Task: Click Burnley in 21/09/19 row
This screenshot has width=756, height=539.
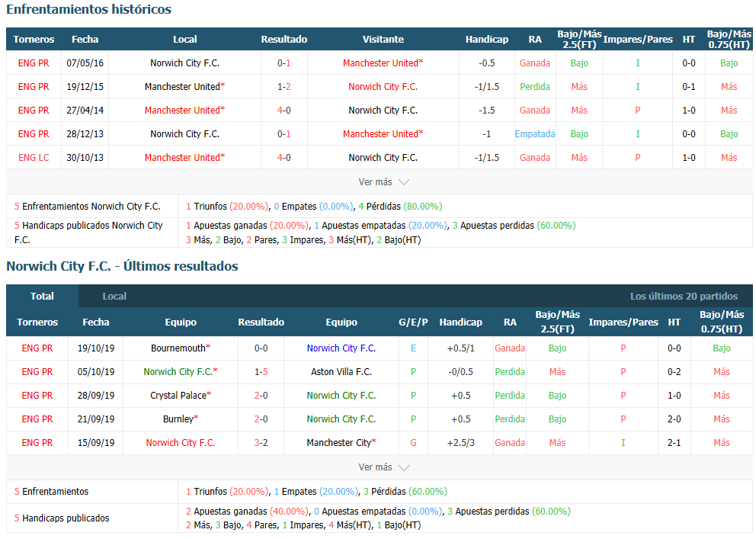Action: [x=181, y=419]
